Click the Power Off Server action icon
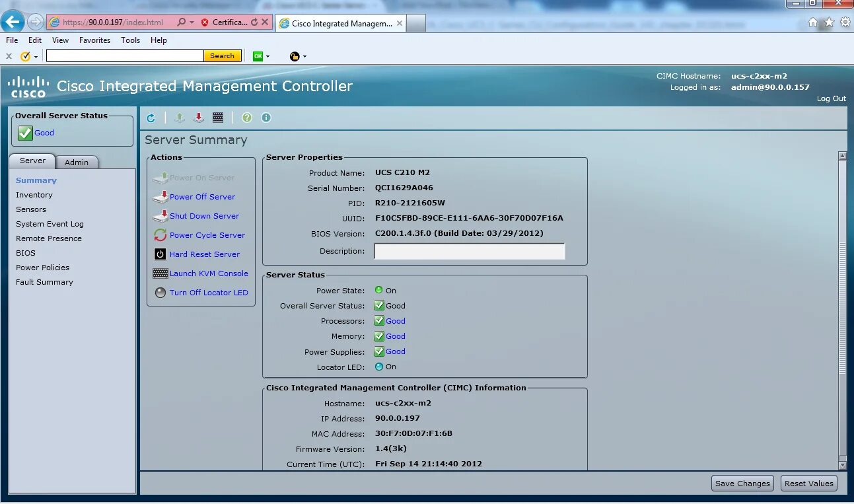Viewport: 854px width, 504px height. coord(160,197)
